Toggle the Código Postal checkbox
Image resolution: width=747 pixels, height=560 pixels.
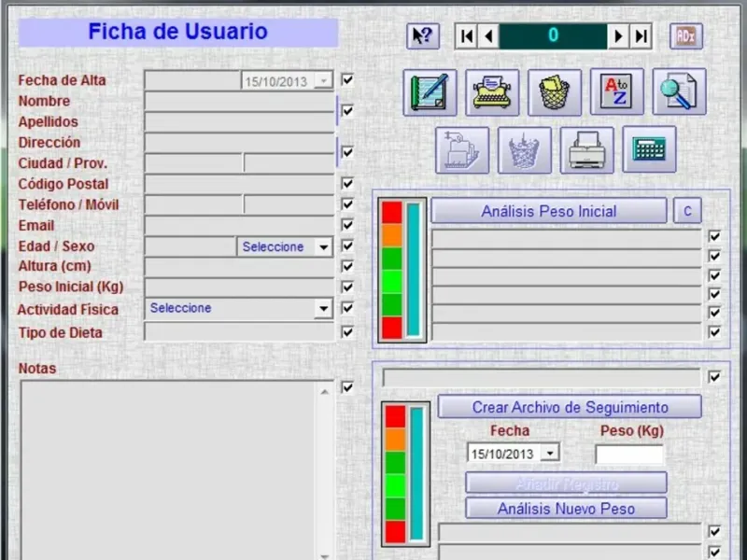click(347, 183)
